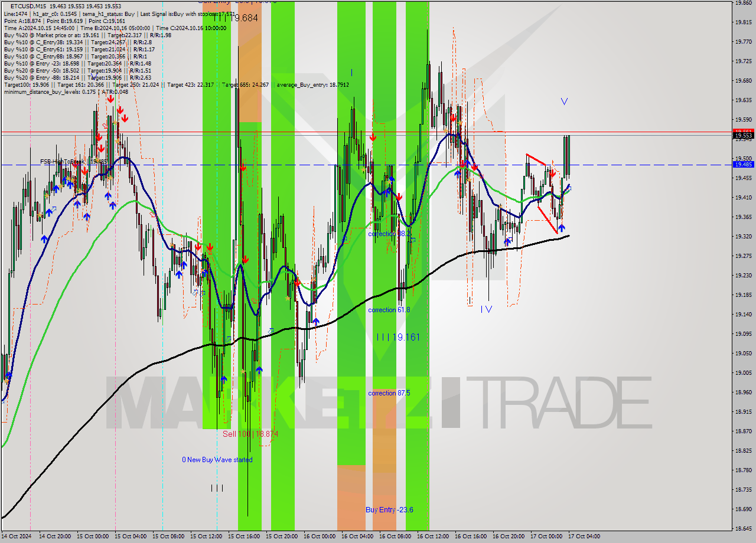This screenshot has height=543, width=756.
Task: Select 19.320 on the price scale
Action: [x=742, y=237]
